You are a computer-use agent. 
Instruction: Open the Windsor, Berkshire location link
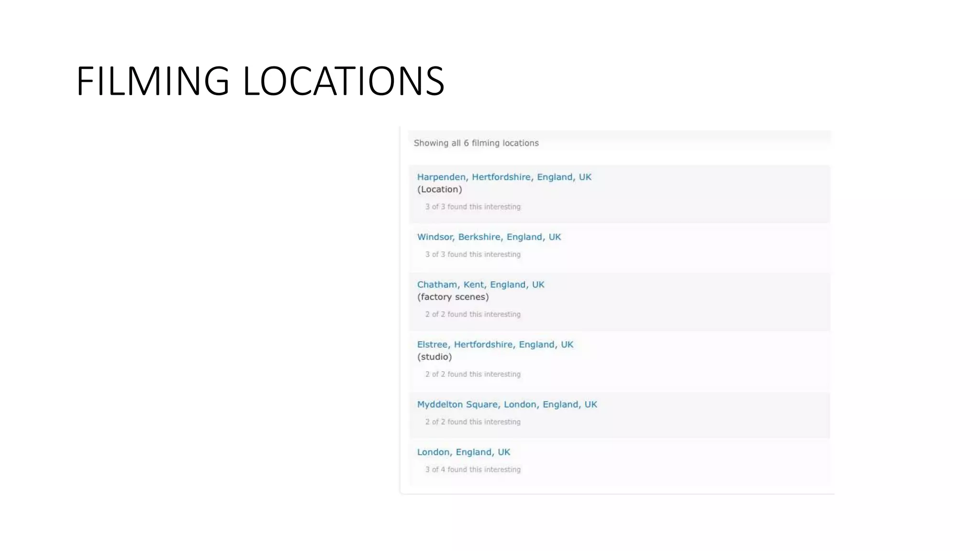pos(489,237)
